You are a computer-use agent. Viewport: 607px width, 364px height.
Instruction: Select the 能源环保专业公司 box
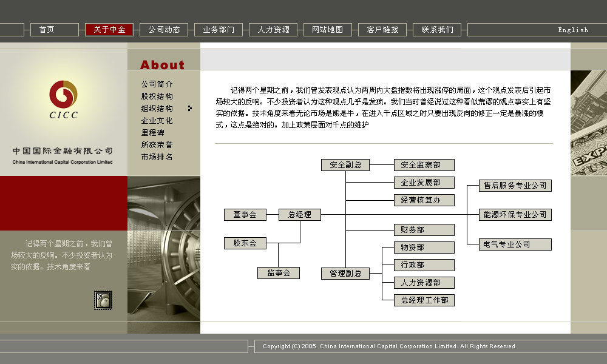click(515, 215)
